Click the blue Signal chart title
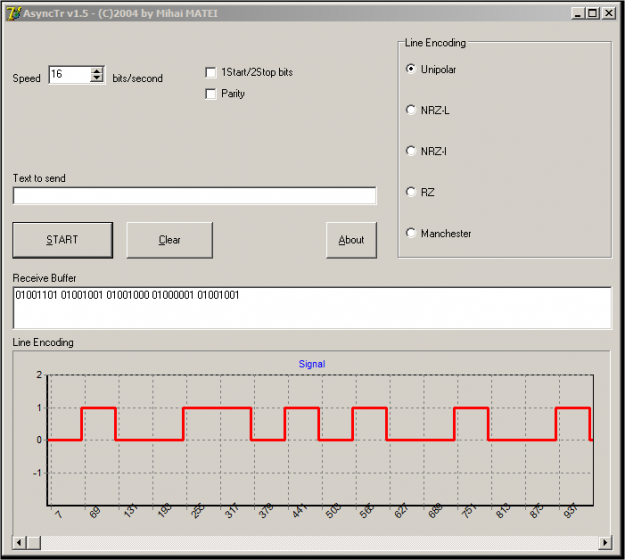Viewport: 625px width, 560px height. click(312, 364)
